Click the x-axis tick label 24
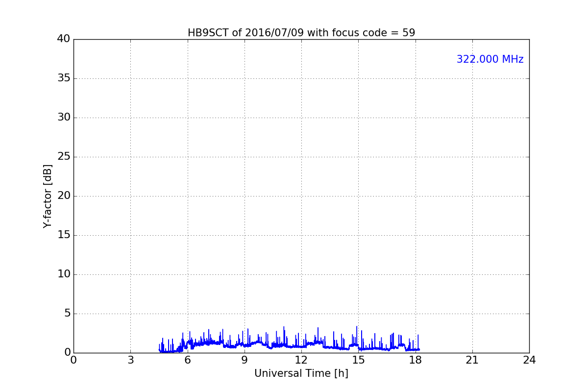588x392 pixels. (x=529, y=360)
